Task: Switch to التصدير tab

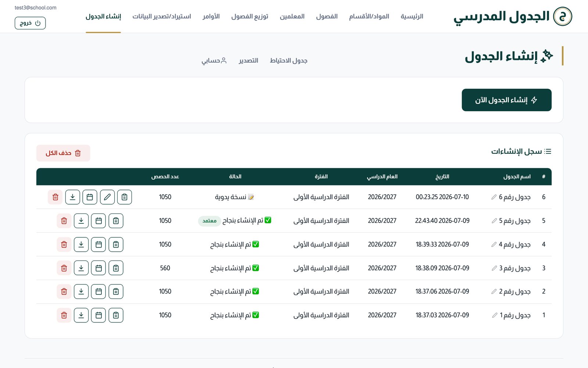Action: pos(248,60)
